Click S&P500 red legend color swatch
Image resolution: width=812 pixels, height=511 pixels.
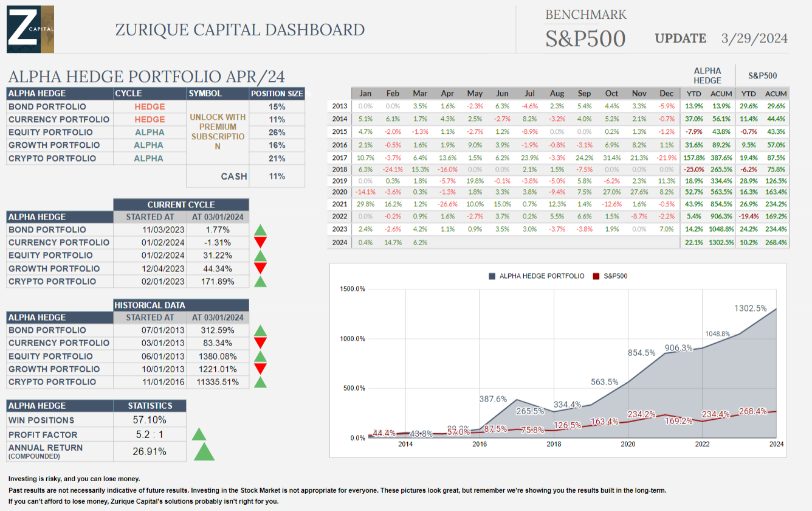596,276
